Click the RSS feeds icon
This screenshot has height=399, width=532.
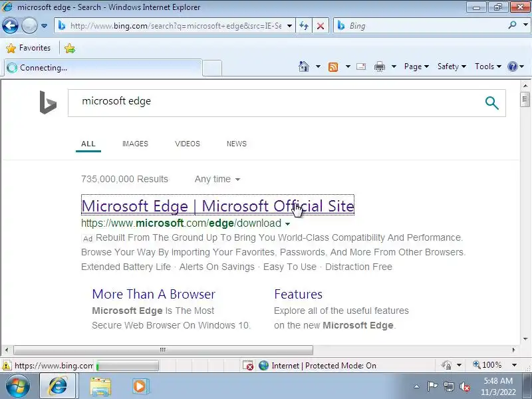[333, 67]
